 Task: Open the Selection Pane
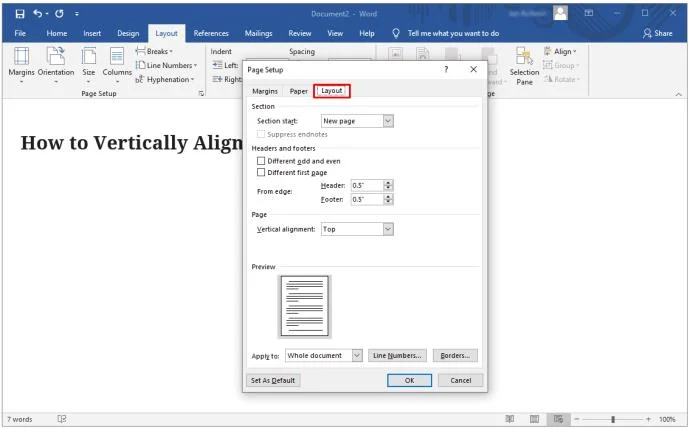point(524,66)
